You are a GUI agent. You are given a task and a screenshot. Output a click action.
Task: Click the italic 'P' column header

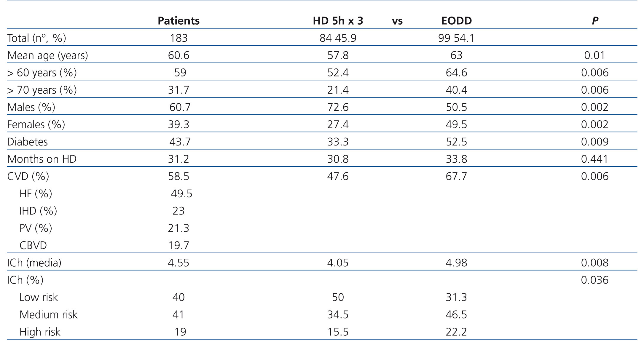(594, 21)
